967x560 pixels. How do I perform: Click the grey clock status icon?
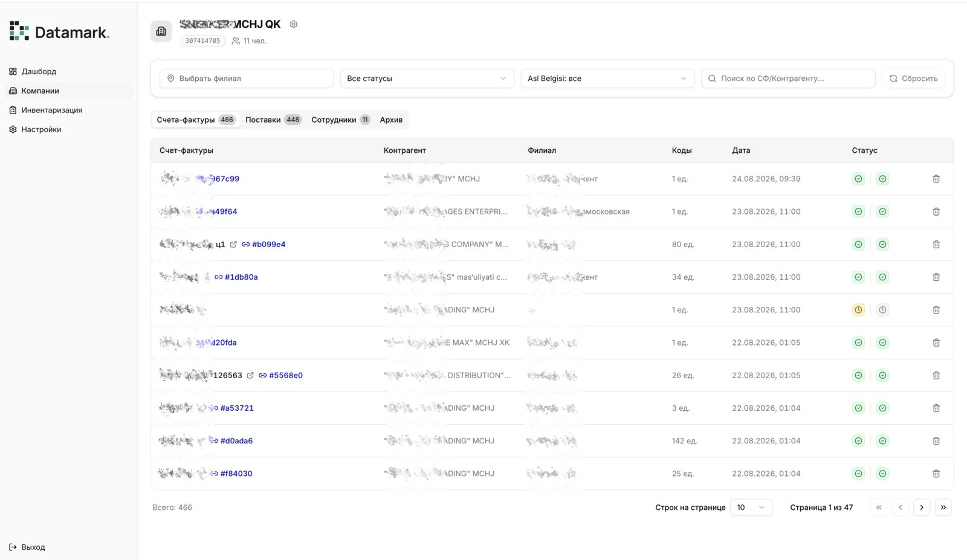click(882, 310)
